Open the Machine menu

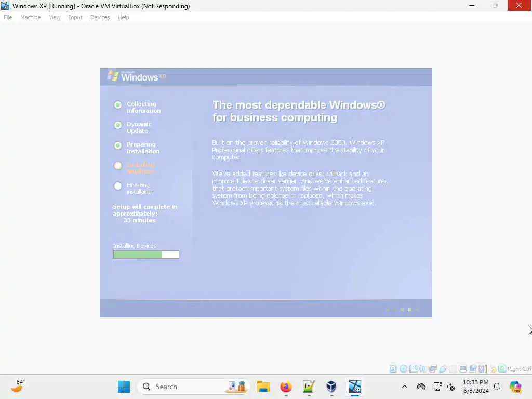point(30,17)
